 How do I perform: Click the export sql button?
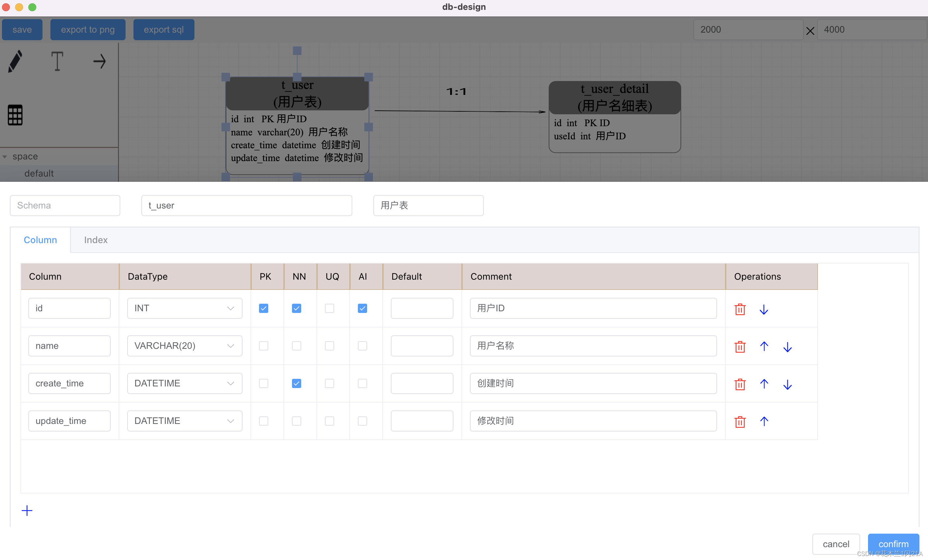(163, 29)
